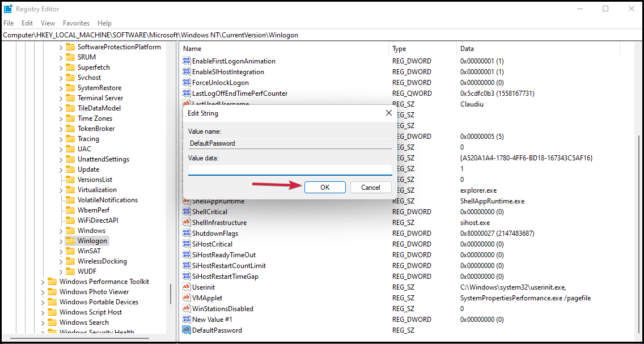Expand the Winlogon key chevron

click(61, 240)
